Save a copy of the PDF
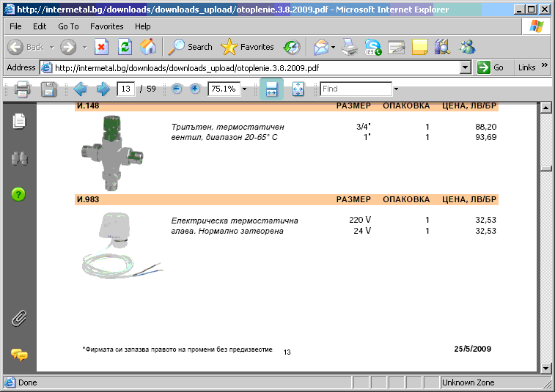555x392 pixels. click(x=49, y=89)
